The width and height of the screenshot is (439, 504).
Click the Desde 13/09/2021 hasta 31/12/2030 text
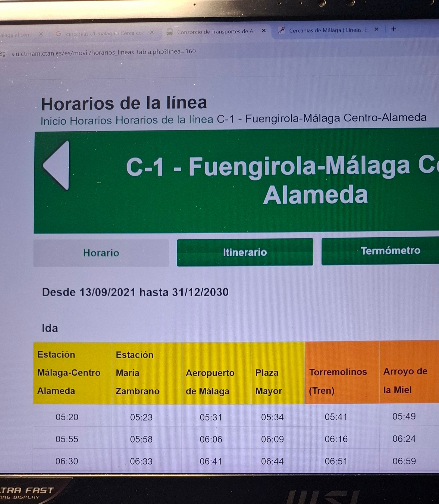[x=135, y=292]
